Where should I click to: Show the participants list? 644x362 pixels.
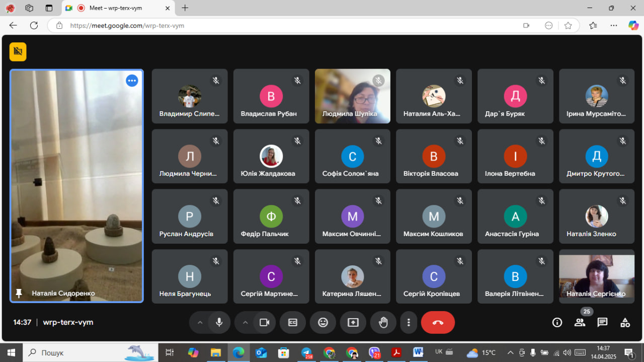[x=580, y=322]
